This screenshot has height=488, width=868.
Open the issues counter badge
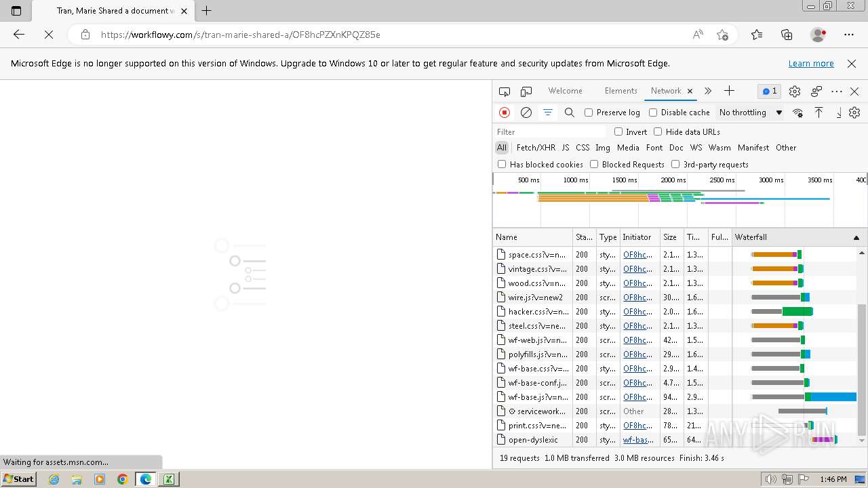[x=770, y=91]
